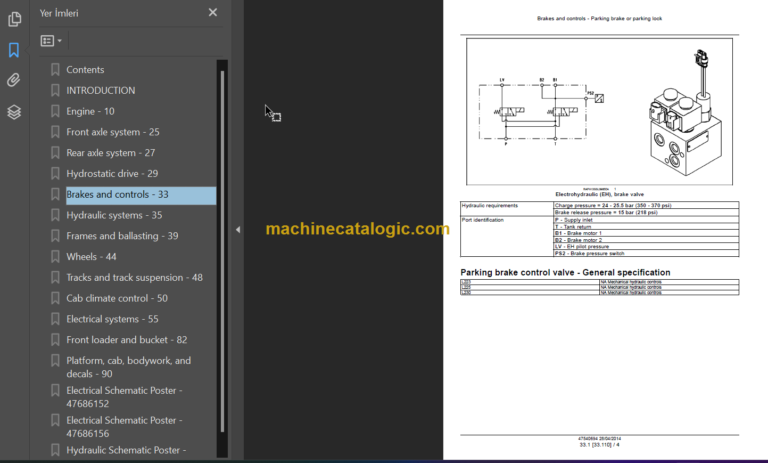This screenshot has width=768, height=463.
Task: Click the 'Port identification' table cell
Action: [x=506, y=237]
